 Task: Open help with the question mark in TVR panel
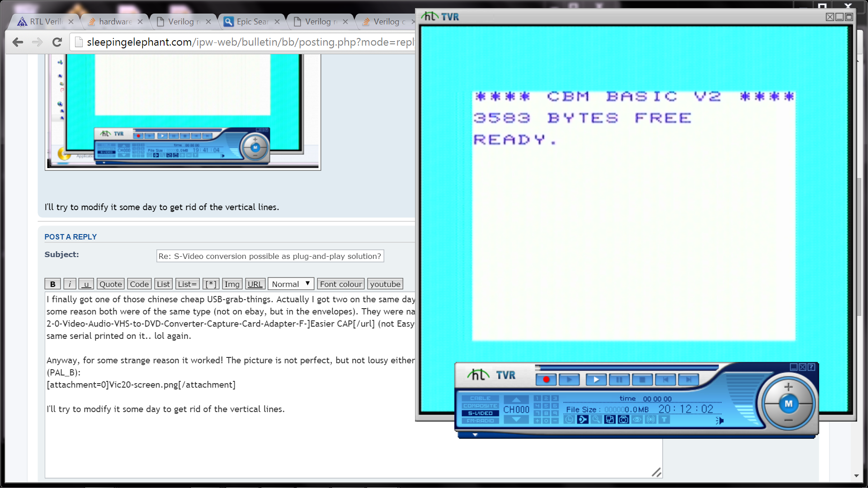tap(811, 367)
